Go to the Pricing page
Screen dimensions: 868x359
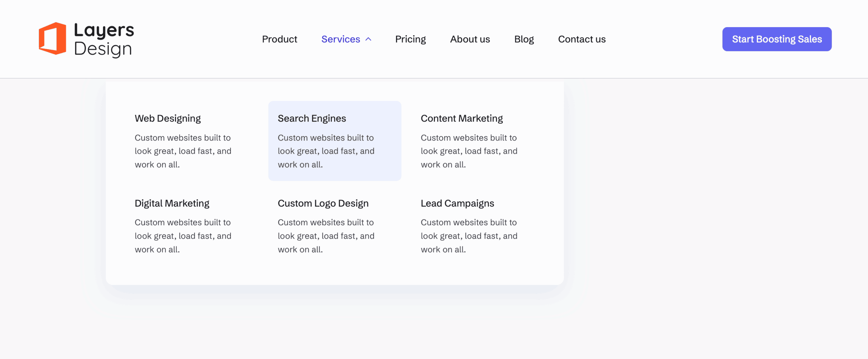(410, 39)
